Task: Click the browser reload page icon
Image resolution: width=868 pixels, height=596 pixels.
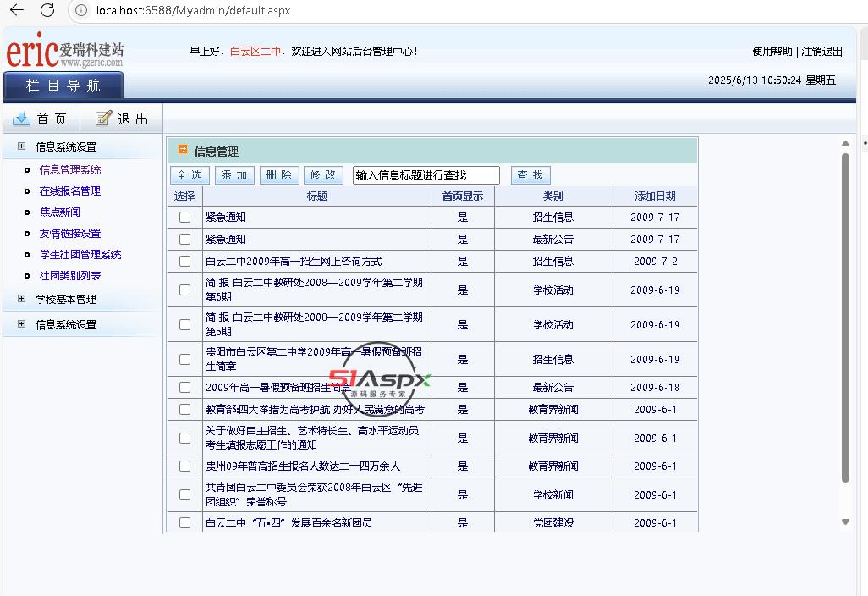Action: pyautogui.click(x=47, y=10)
